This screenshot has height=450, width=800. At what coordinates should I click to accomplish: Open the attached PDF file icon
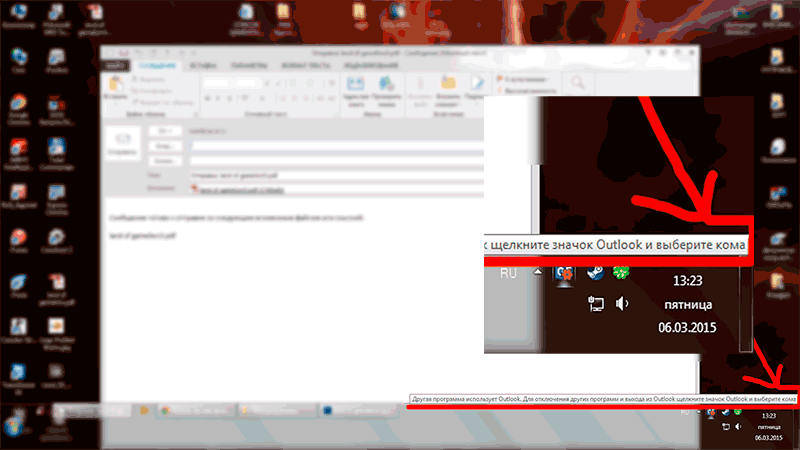[195, 187]
